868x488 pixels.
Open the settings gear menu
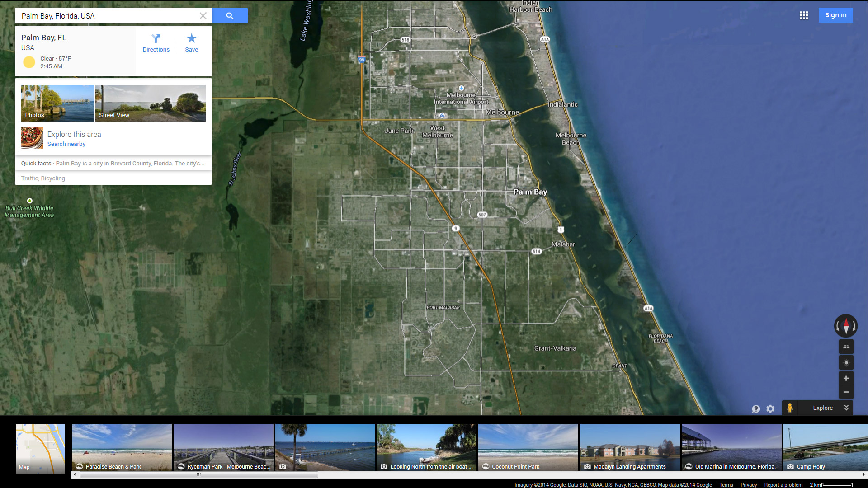pos(770,408)
